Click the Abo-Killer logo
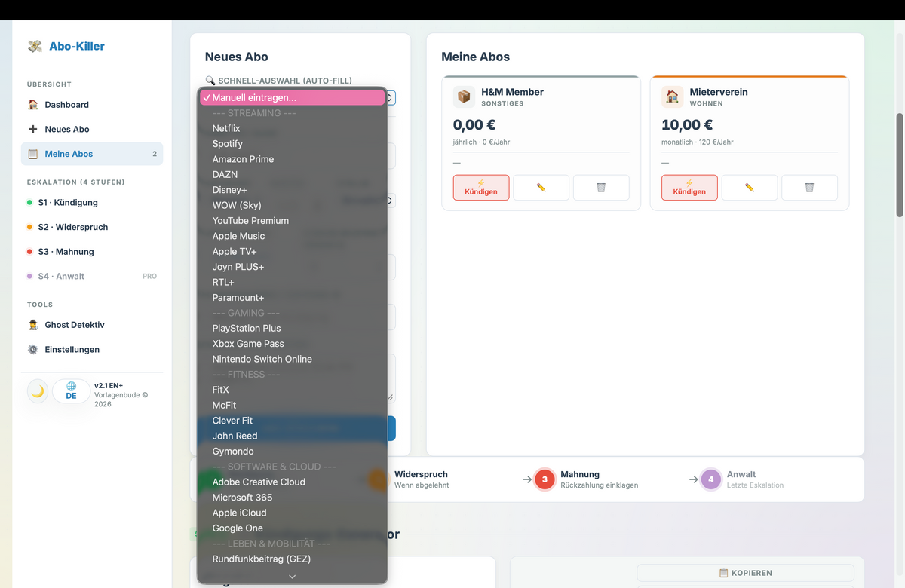The image size is (905, 588). pyautogui.click(x=66, y=46)
